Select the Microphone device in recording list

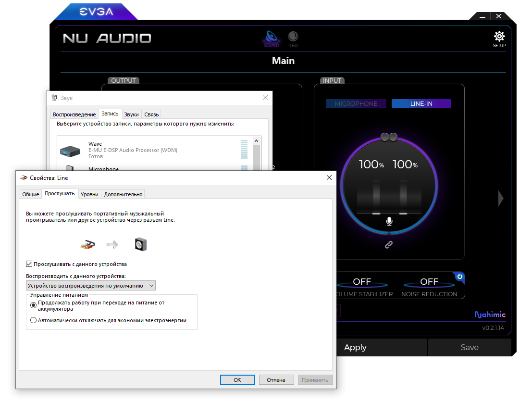point(155,167)
